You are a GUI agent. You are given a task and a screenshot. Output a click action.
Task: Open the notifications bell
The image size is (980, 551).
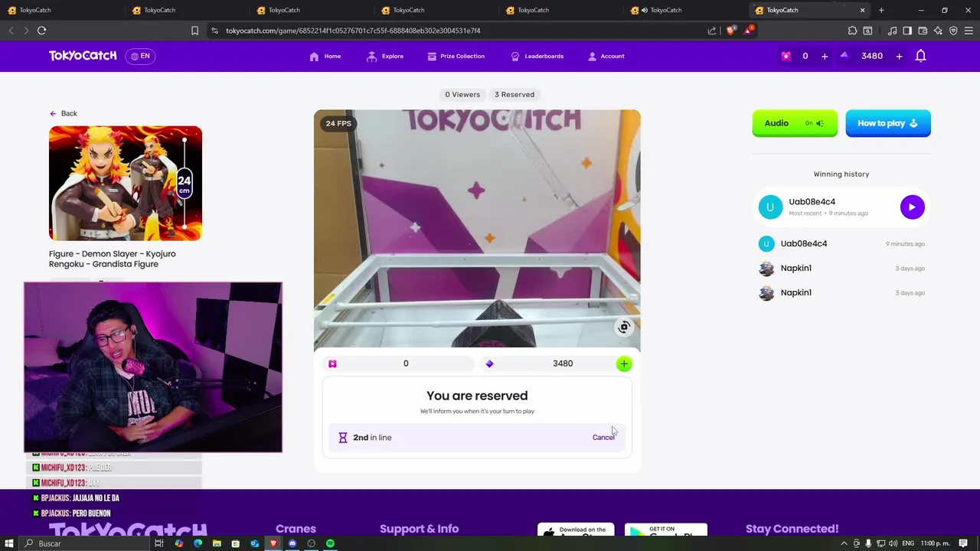click(921, 56)
